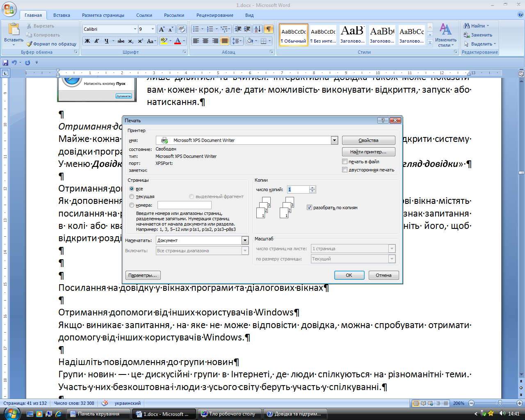Click the 'Найти принтер...' button
The height and width of the screenshot is (420, 525).
pyautogui.click(x=368, y=152)
